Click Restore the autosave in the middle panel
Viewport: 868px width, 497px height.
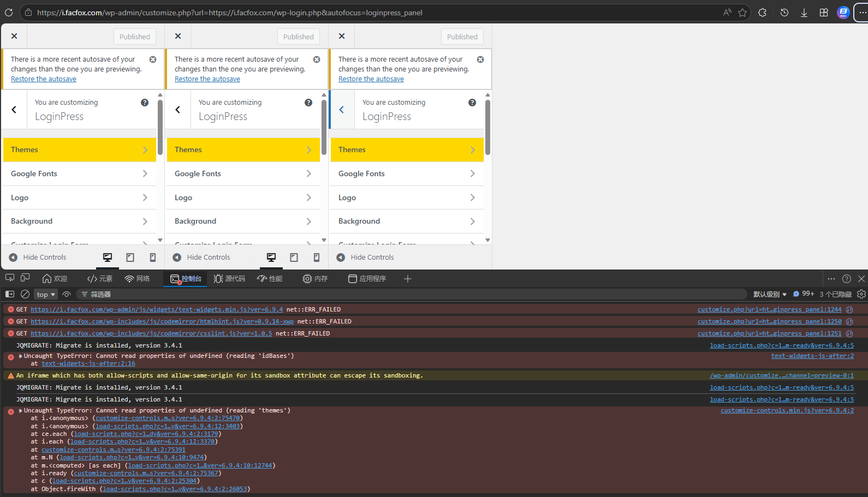click(207, 79)
